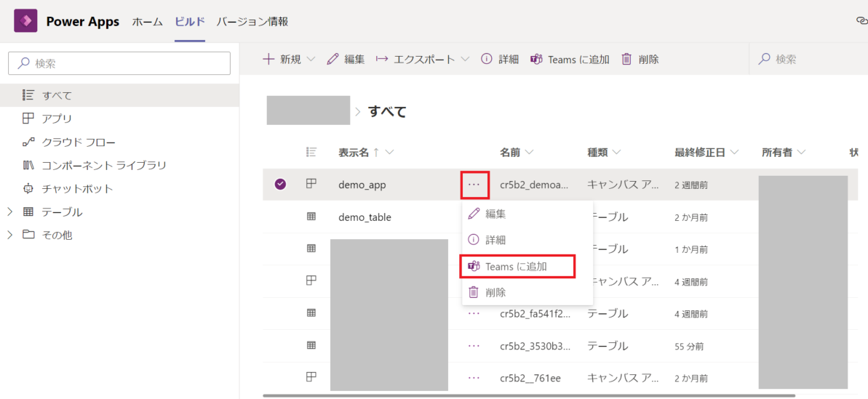
Task: Click the cr5b2_fa541f2... name cell
Action: point(533,314)
